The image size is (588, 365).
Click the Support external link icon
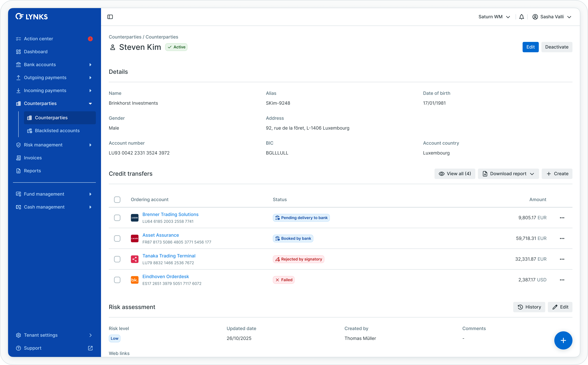tap(90, 348)
